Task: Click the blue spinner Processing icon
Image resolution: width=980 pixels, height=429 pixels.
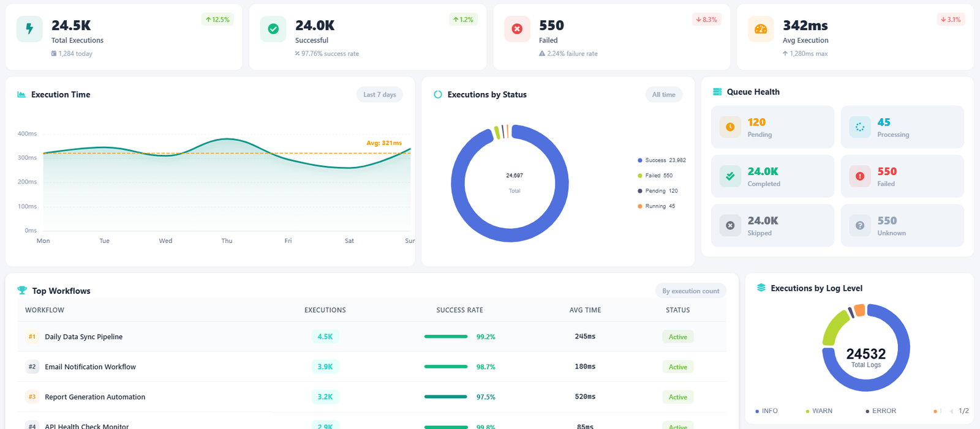Action: coord(860,127)
